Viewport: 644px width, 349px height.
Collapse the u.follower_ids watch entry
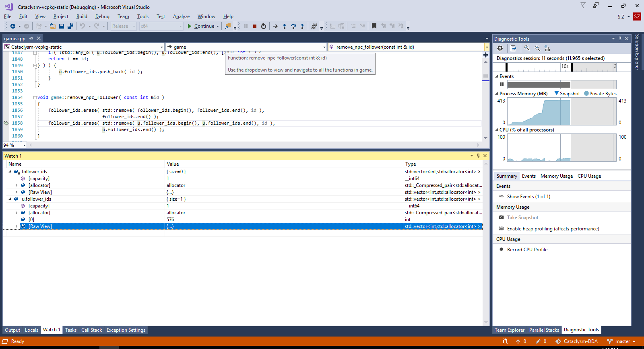[10, 199]
